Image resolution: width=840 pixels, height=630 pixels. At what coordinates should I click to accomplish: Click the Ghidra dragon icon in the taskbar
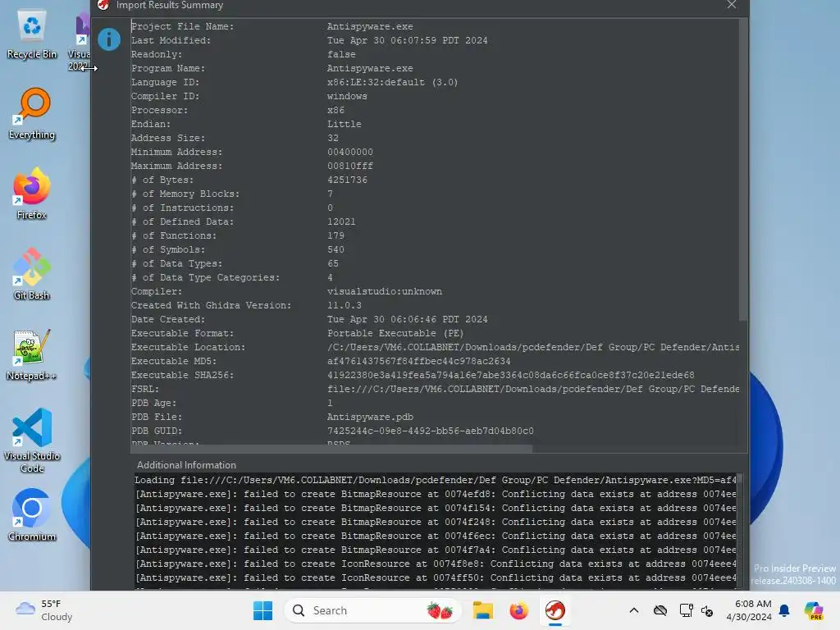[555, 610]
